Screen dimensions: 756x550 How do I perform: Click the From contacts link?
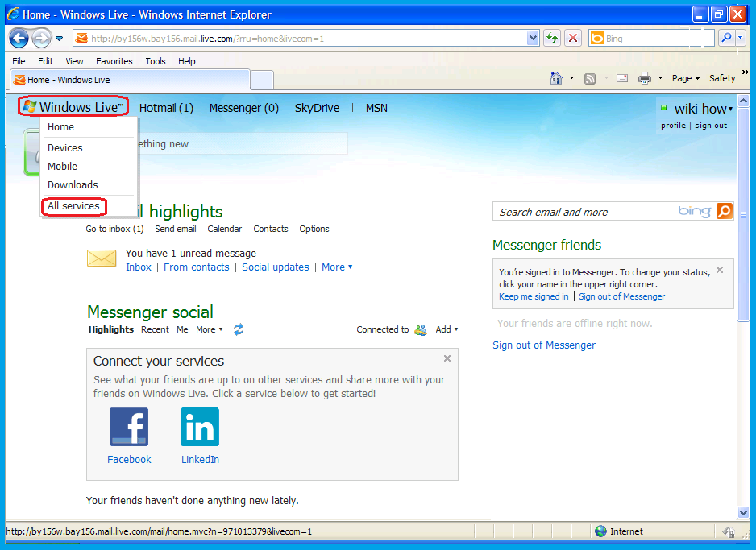(196, 267)
